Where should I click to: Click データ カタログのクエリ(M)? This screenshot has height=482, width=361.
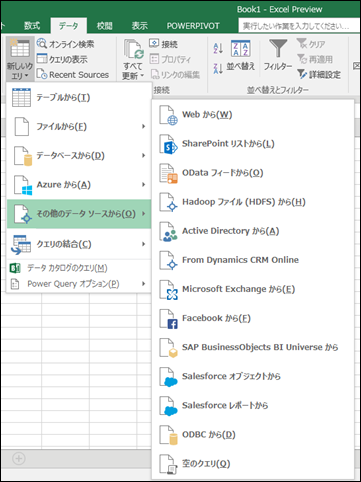(79, 268)
